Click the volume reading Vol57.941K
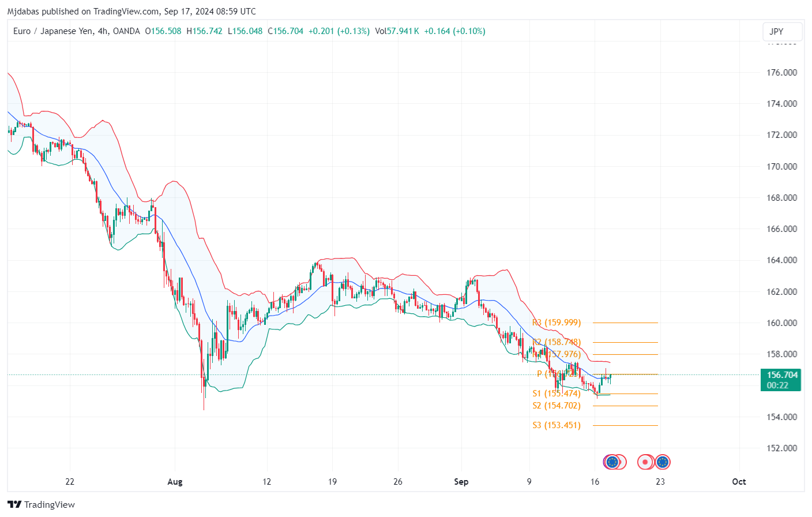Viewport: 812px width, 517px height. [x=397, y=31]
